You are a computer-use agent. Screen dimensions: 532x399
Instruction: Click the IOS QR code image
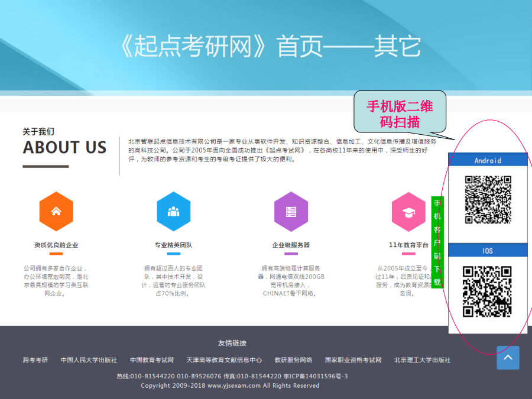click(487, 291)
